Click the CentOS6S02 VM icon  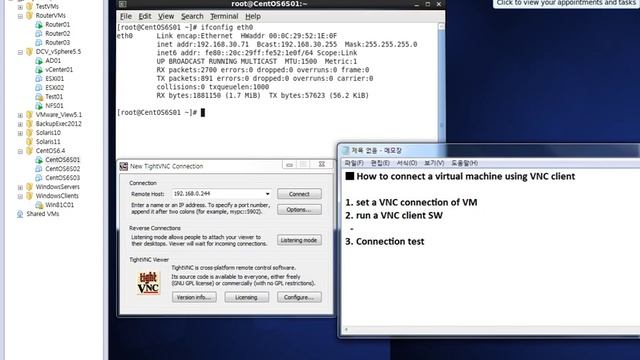(x=39, y=169)
